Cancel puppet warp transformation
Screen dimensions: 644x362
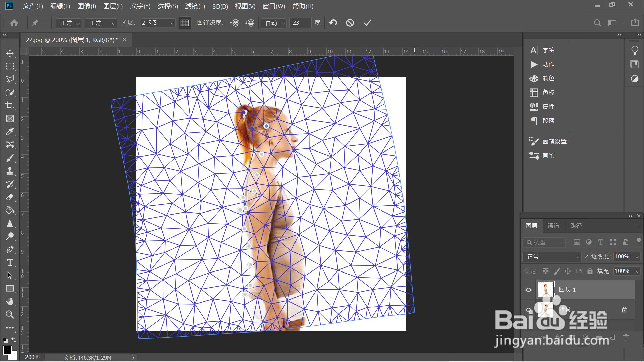point(350,23)
